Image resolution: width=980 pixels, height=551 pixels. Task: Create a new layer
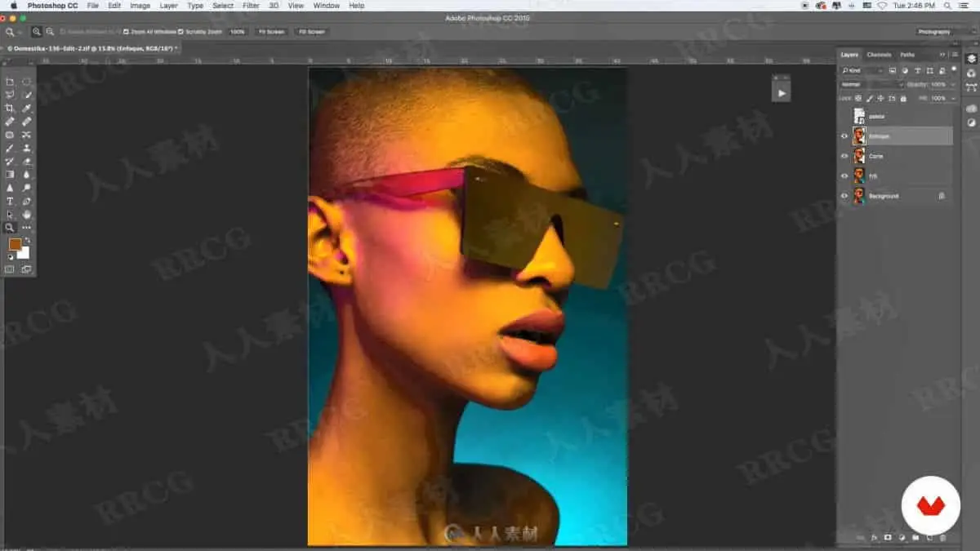pos(929,538)
